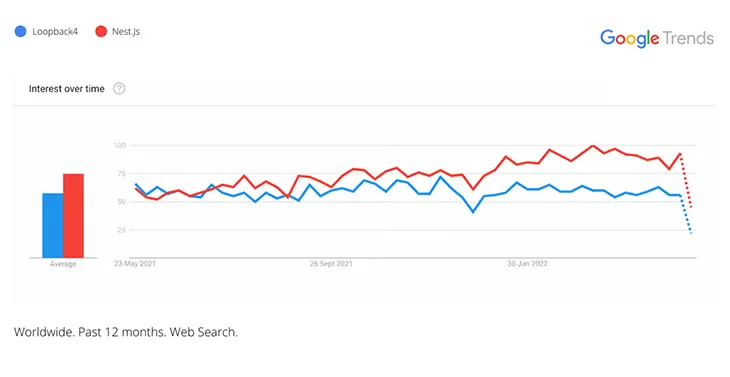Click the 25 y-axis label

pos(122,230)
